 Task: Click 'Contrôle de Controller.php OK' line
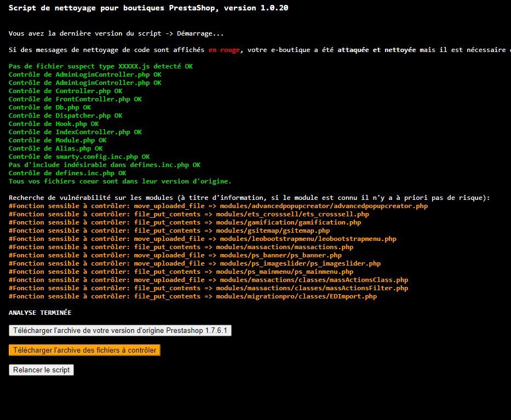[x=66, y=91]
